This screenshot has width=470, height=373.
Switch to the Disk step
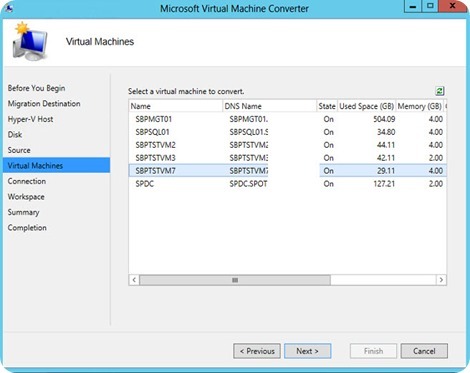tap(15, 135)
